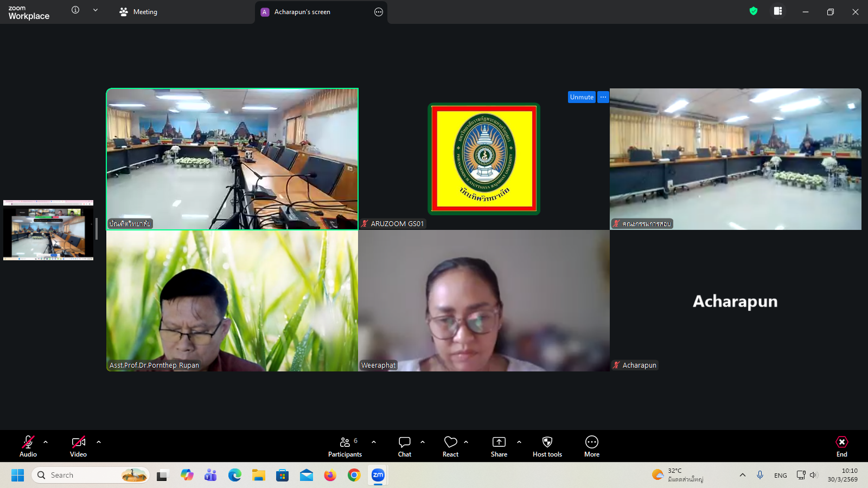Expand audio settings arrow
This screenshot has height=488, width=868.
coord(46,442)
